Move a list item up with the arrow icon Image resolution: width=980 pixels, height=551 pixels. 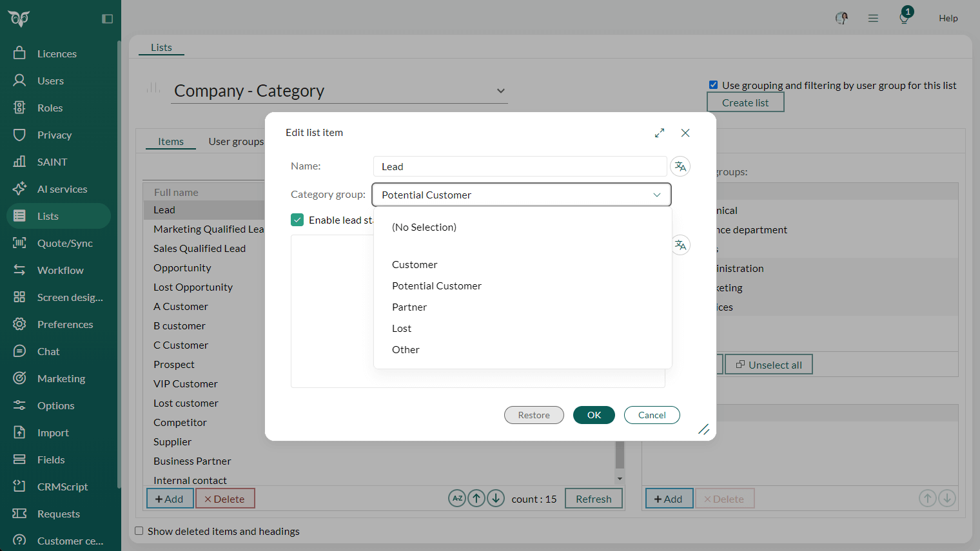476,498
